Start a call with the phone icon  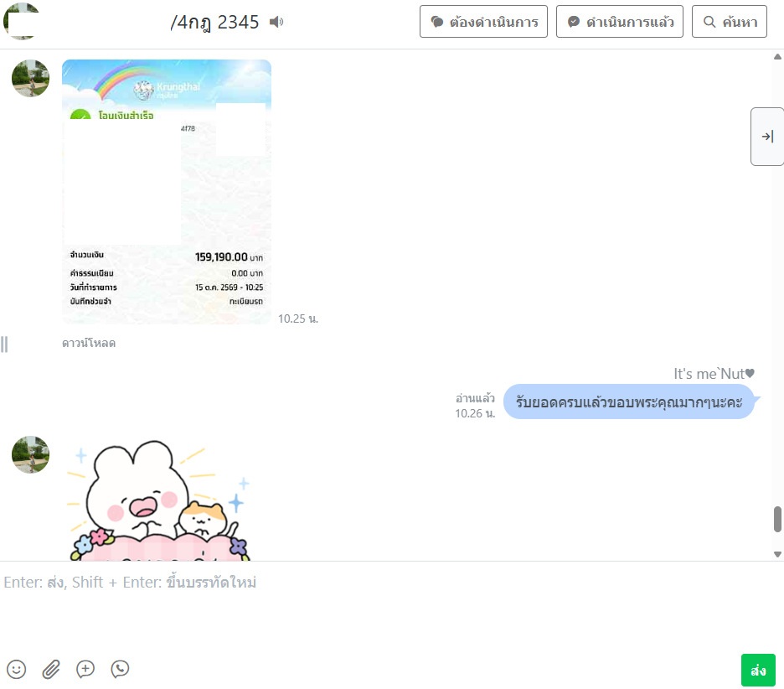(120, 669)
